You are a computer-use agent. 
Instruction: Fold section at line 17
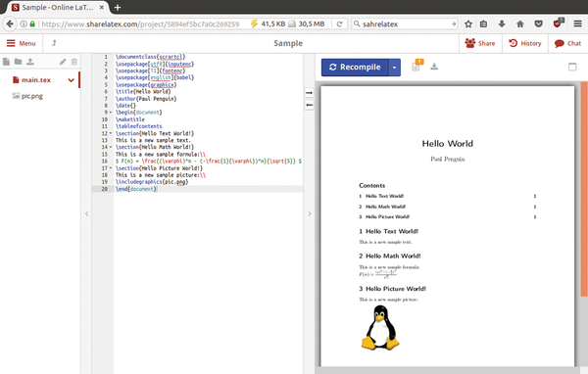click(x=111, y=168)
